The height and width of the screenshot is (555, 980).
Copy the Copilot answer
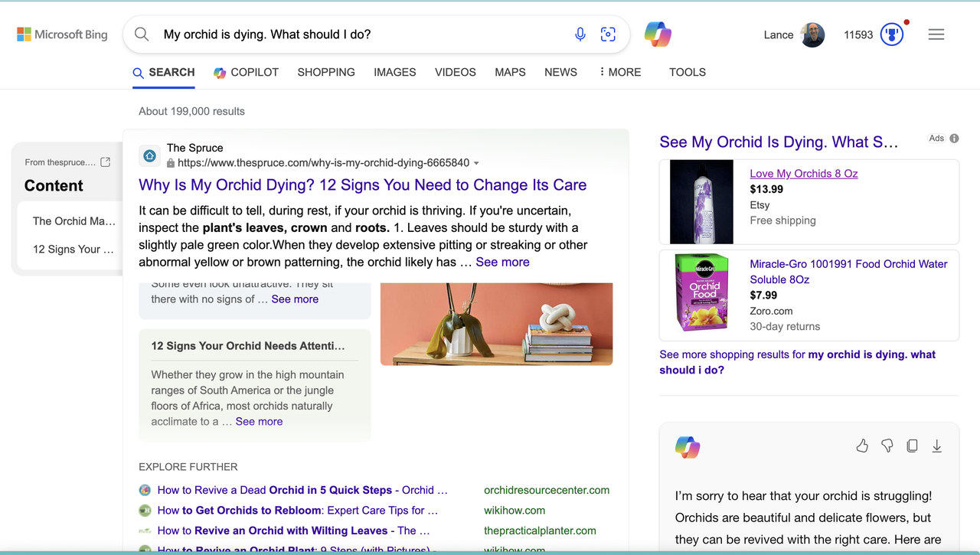tap(912, 446)
